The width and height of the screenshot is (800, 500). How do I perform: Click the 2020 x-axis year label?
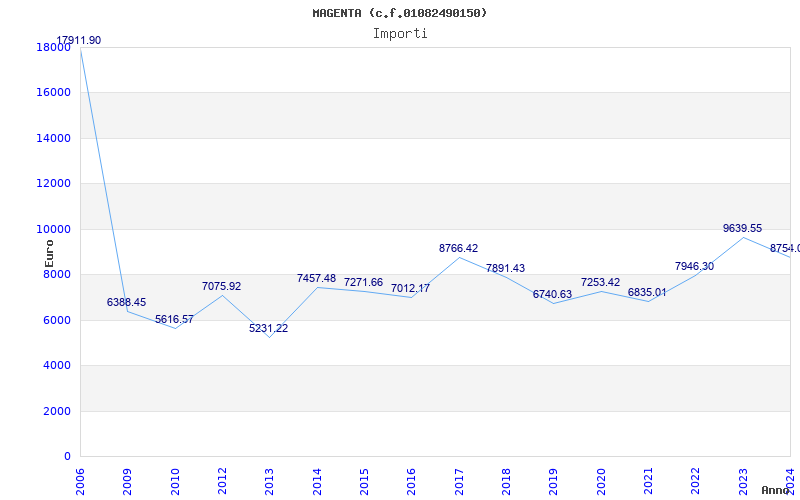[601, 481]
